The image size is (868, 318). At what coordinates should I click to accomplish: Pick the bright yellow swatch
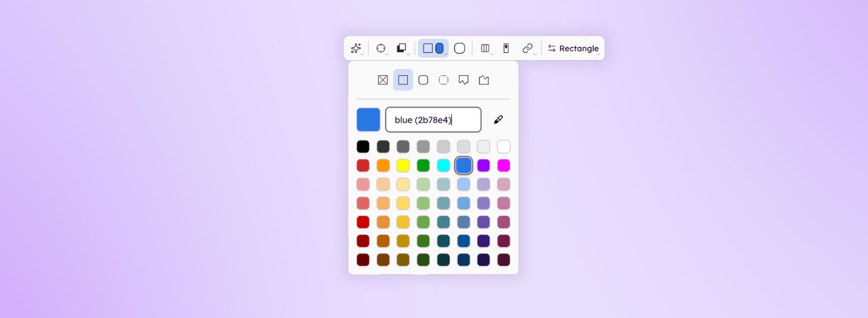coord(403,166)
